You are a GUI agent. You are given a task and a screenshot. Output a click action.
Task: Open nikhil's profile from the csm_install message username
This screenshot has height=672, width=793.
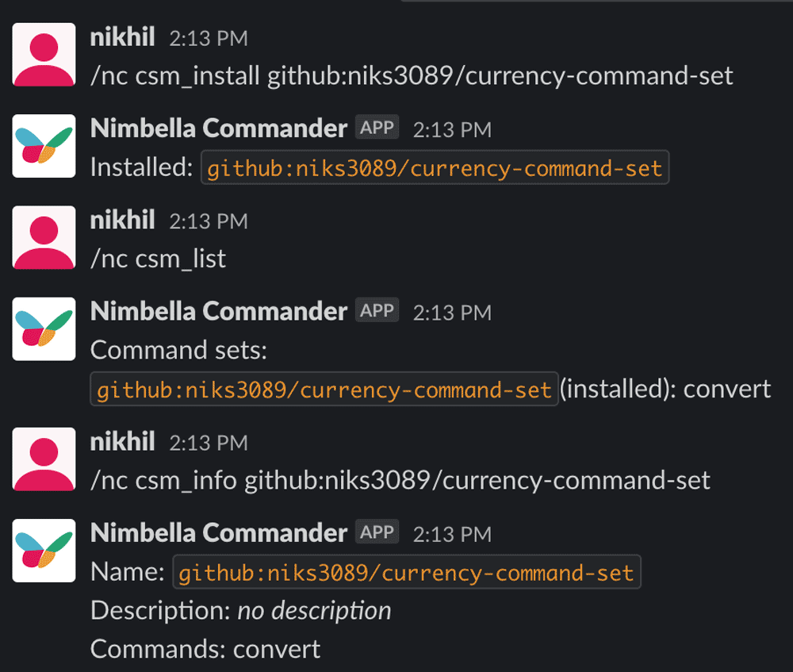(x=123, y=36)
